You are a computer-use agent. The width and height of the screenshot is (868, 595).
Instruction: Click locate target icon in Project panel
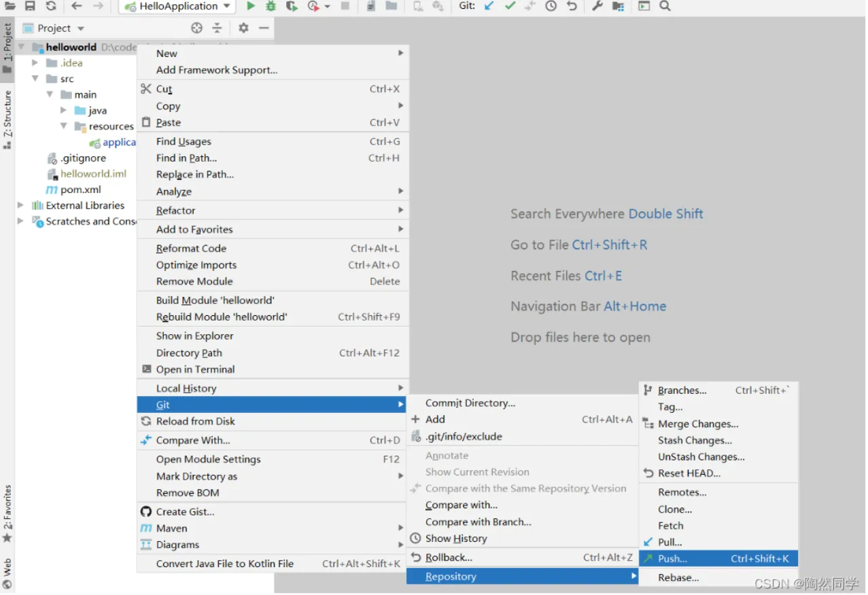197,28
